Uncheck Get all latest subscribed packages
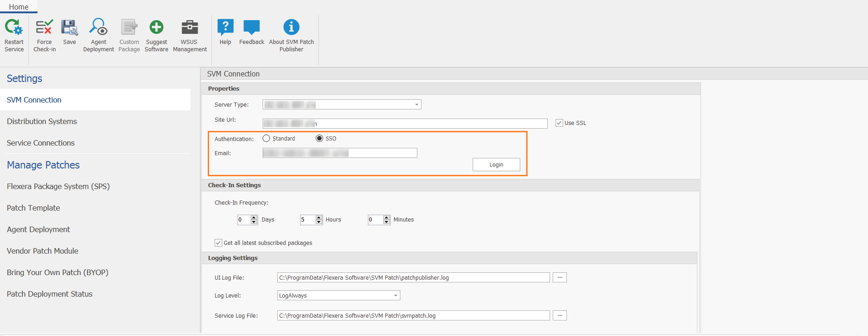Image resolution: width=868 pixels, height=336 pixels. (219, 243)
